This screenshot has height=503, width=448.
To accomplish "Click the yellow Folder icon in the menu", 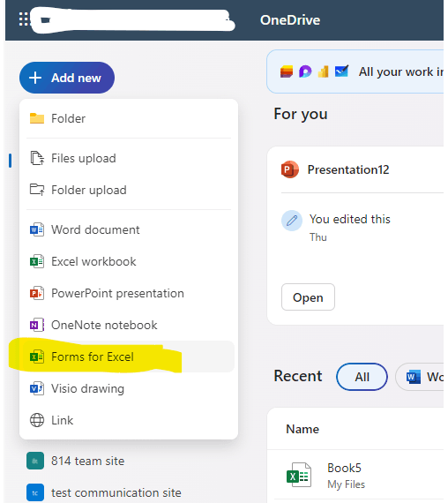I will [x=37, y=118].
